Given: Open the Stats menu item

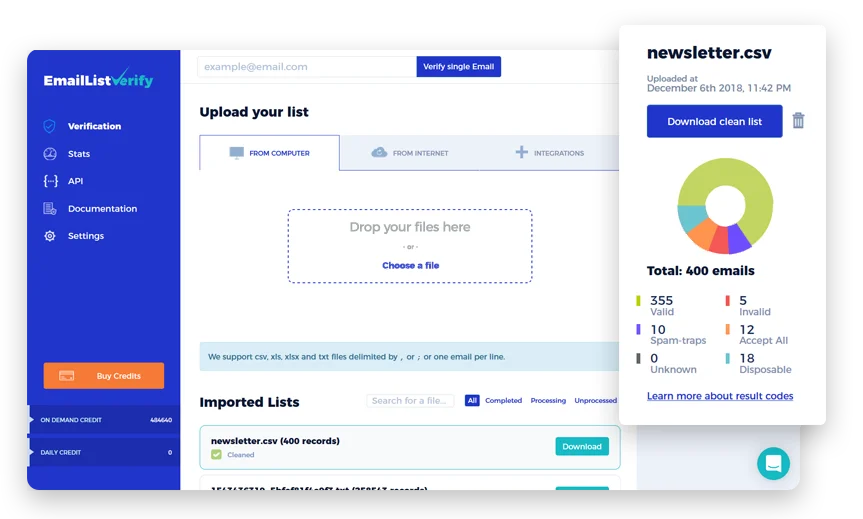Looking at the screenshot, I should tap(79, 154).
